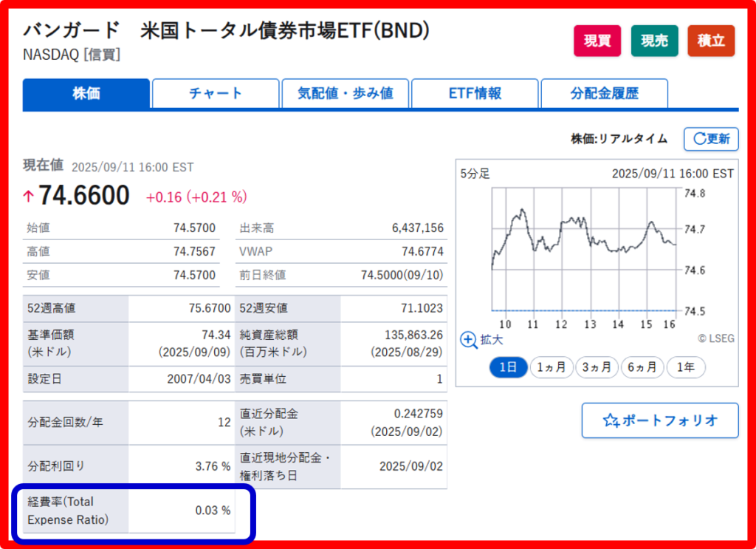Image resolution: width=756 pixels, height=549 pixels.
Task: Open the 株価 tab
Action: [x=86, y=94]
